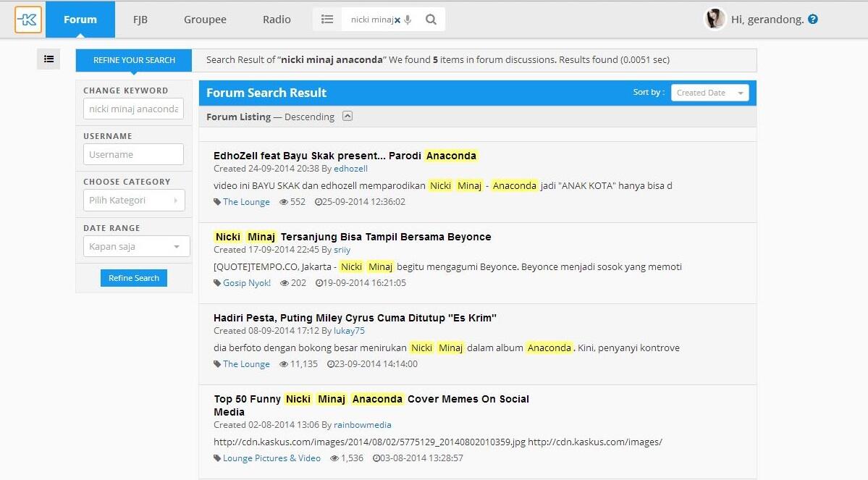868x480 pixels.
Task: Collapse Forum Listing with the arrow icon
Action: [347, 117]
